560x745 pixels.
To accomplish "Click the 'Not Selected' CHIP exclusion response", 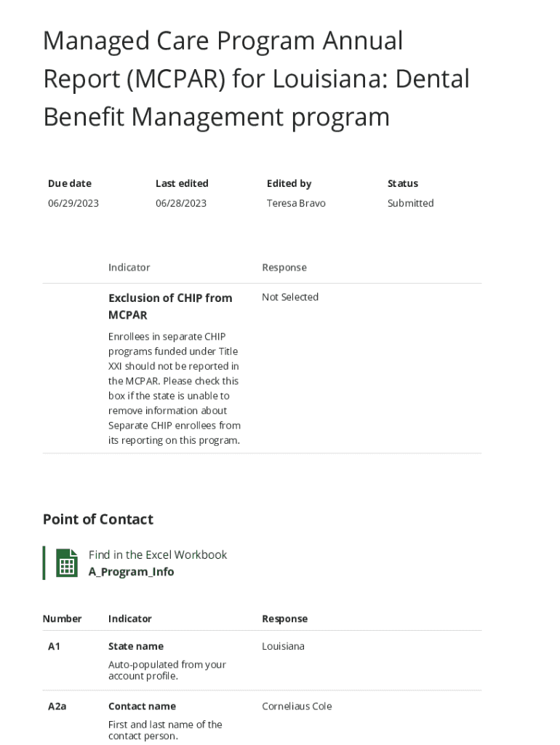I will click(289, 297).
